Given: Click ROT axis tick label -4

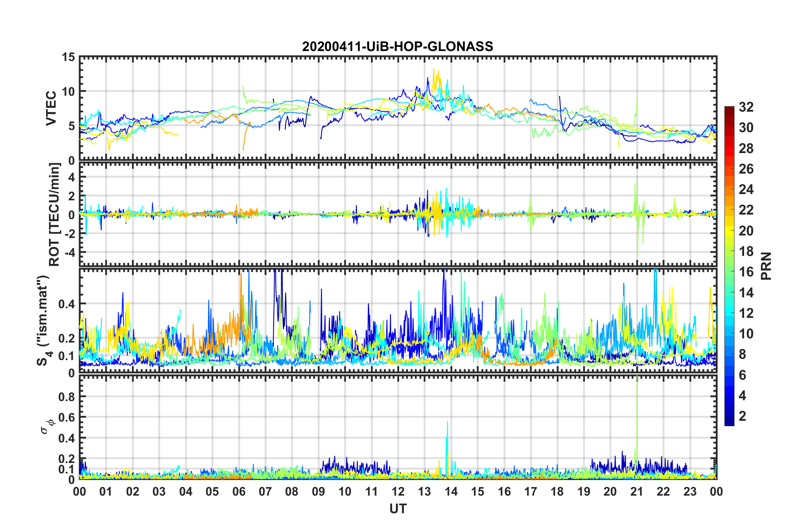Looking at the screenshot, I should (x=69, y=253).
